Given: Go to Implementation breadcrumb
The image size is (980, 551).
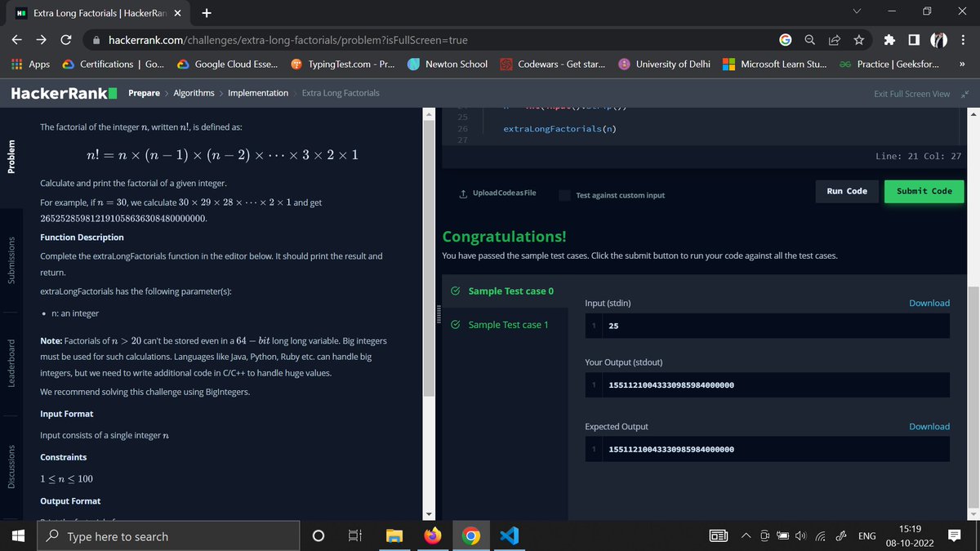Looking at the screenshot, I should point(258,93).
